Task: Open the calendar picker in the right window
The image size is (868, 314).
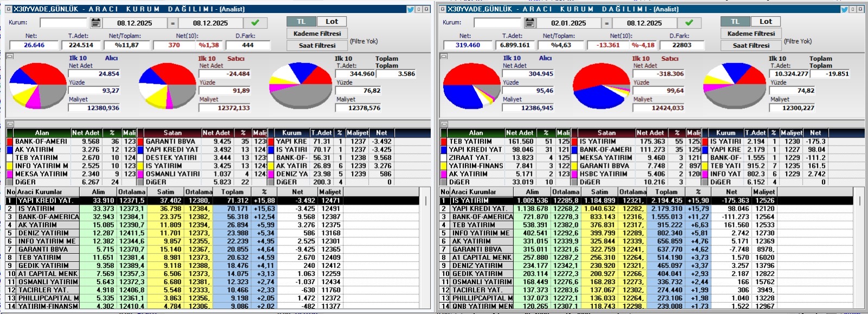Action: tap(530, 23)
